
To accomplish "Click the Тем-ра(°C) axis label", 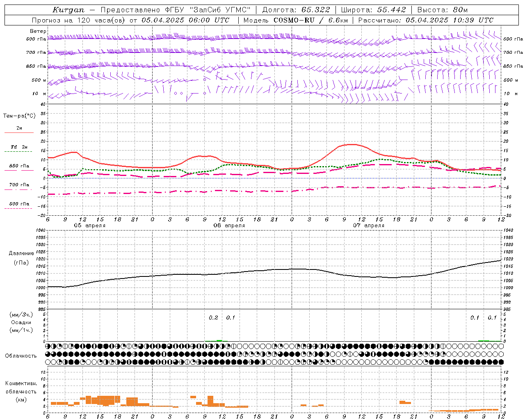I will (x=19, y=116).
